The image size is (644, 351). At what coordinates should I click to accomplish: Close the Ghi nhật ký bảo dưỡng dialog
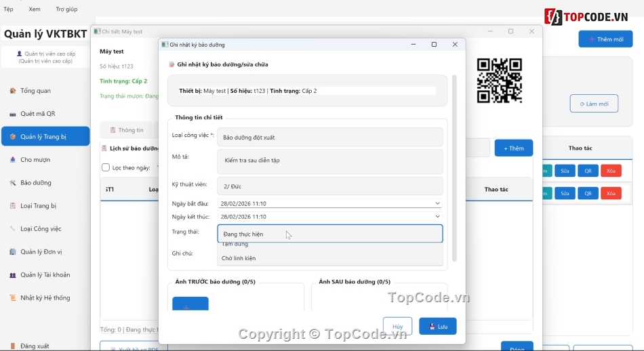(455, 44)
